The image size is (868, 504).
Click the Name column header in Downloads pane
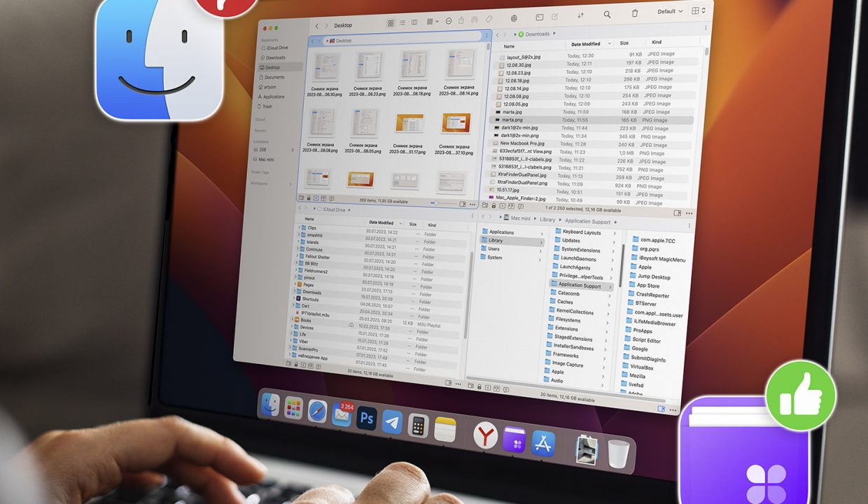[x=509, y=45]
